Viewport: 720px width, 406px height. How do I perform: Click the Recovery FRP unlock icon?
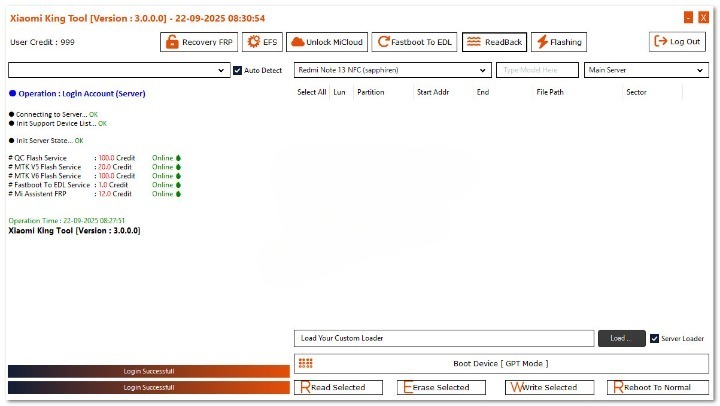pyautogui.click(x=172, y=42)
